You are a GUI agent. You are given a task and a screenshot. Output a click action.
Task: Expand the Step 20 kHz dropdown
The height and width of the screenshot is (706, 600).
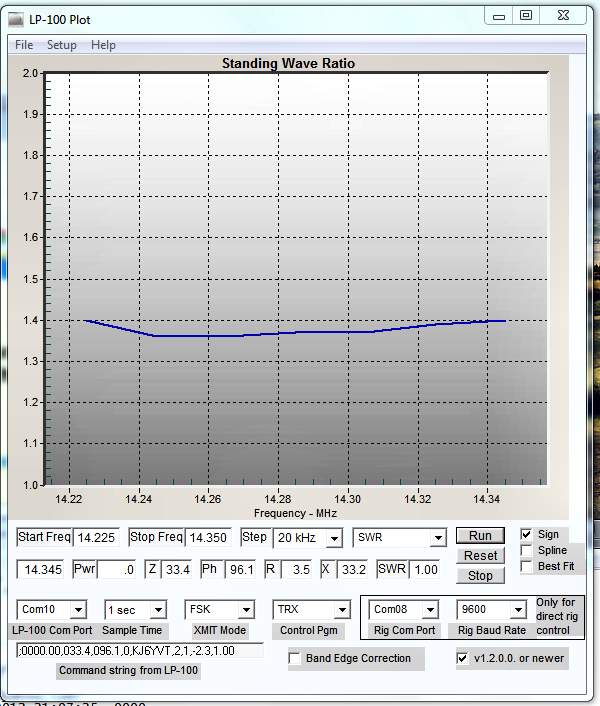333,538
